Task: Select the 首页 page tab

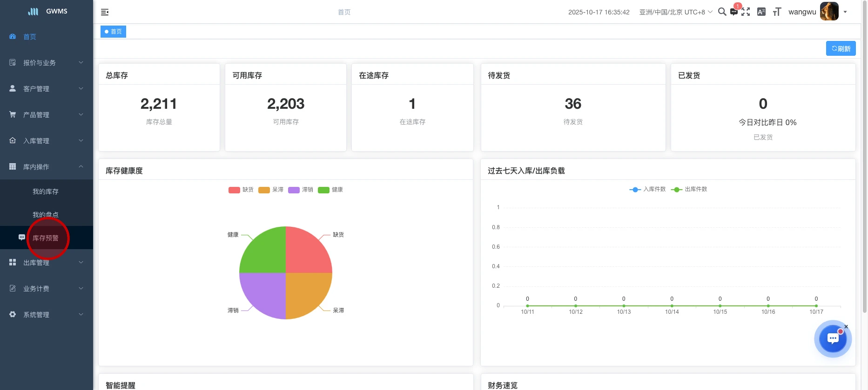Action: pyautogui.click(x=113, y=32)
